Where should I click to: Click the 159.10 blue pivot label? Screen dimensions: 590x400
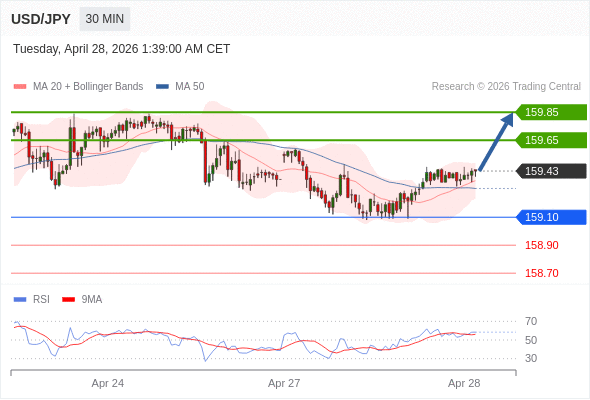click(x=551, y=217)
